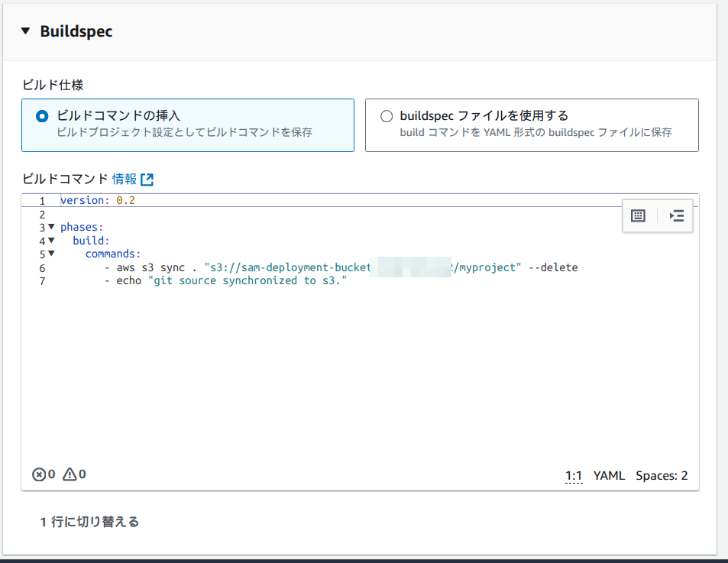Viewport: 728px width, 563px height.
Task: Click the YAML language indicator
Action: tap(609, 474)
